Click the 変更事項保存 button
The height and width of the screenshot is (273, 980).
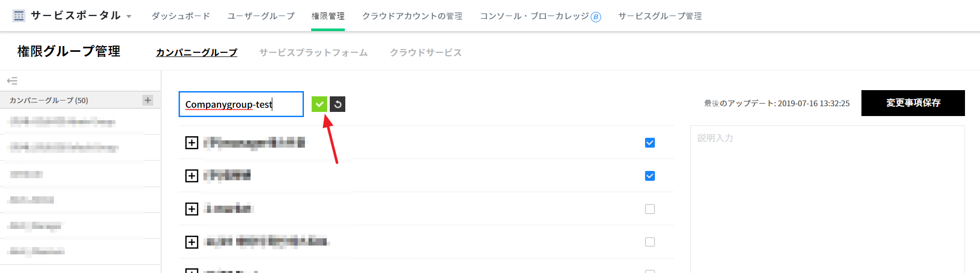point(913,103)
